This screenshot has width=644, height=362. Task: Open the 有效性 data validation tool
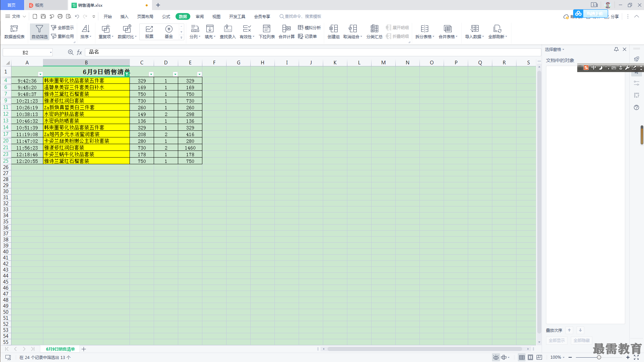tap(247, 32)
